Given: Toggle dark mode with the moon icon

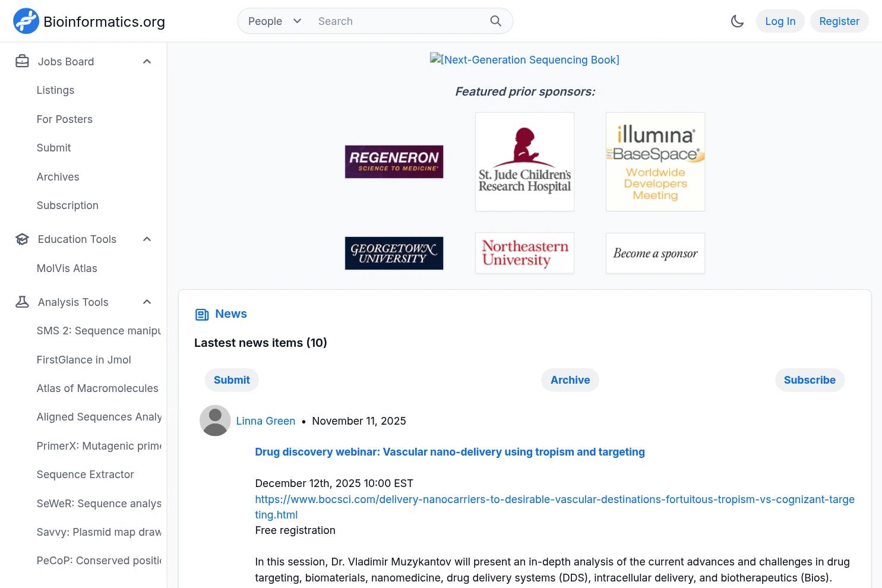Looking at the screenshot, I should (737, 21).
